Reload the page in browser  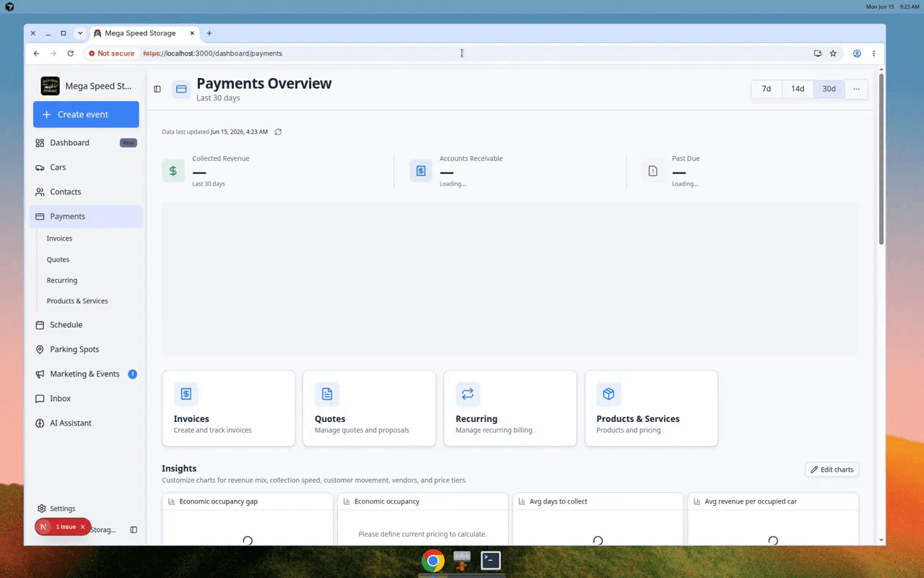point(70,53)
